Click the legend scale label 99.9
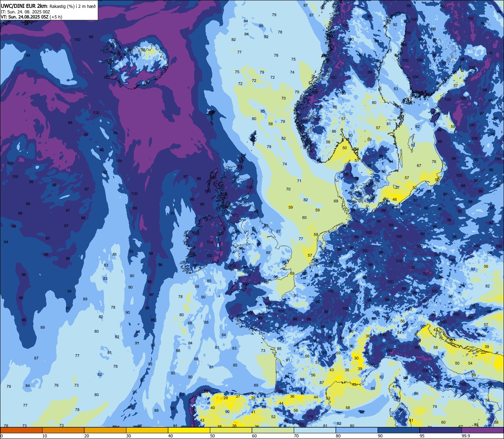 coord(466,436)
